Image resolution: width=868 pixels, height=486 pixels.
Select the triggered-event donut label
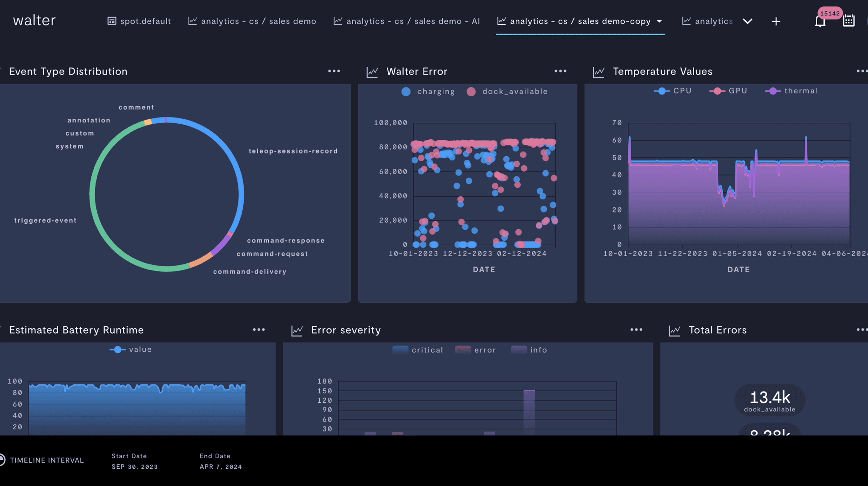click(45, 220)
